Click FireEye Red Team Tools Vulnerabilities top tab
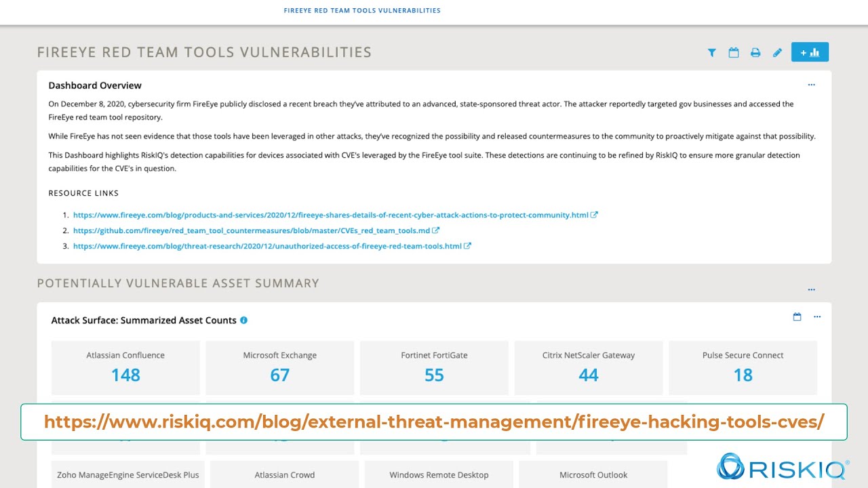This screenshot has height=488, width=868. point(362,10)
